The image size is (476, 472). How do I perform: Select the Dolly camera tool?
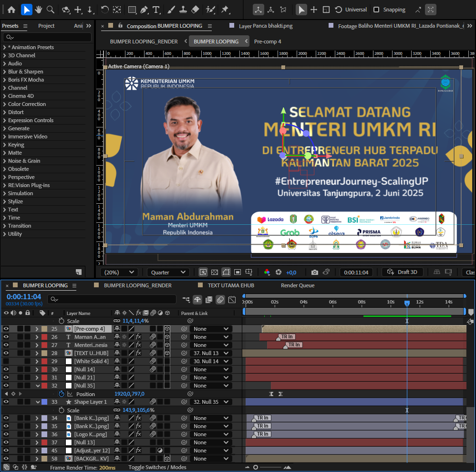90,10
